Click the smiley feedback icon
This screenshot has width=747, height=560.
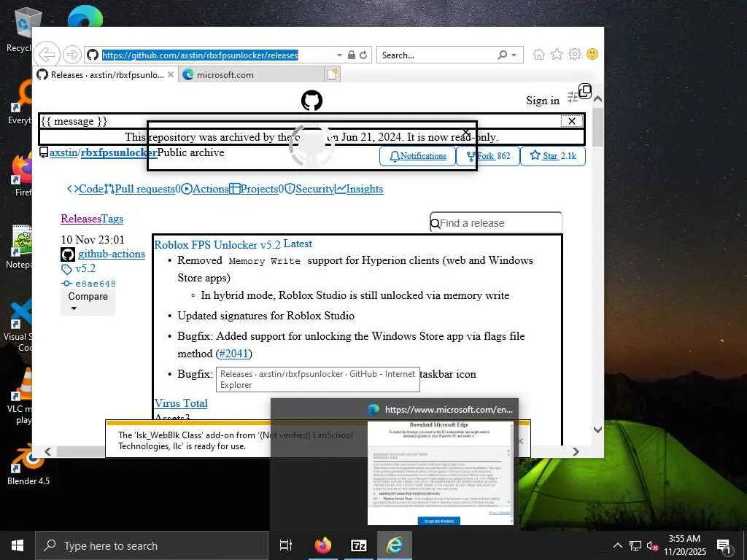(592, 54)
